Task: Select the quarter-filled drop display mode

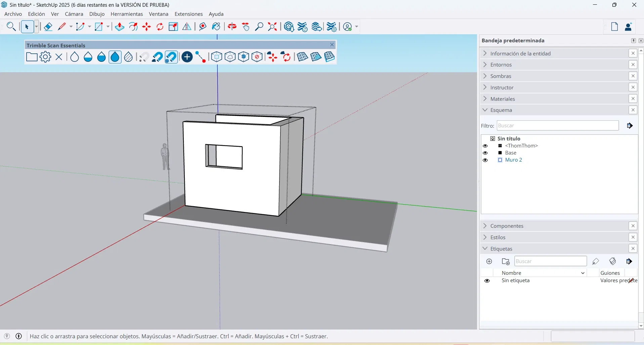Action: (x=88, y=57)
